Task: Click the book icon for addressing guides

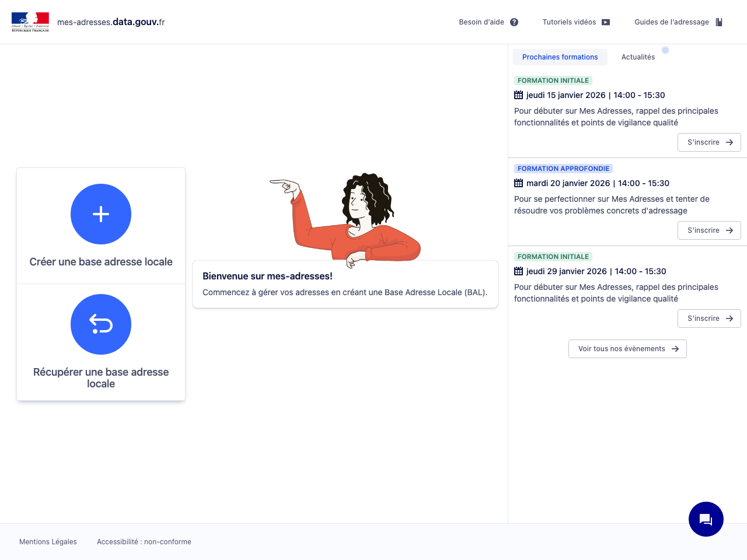Action: (719, 22)
